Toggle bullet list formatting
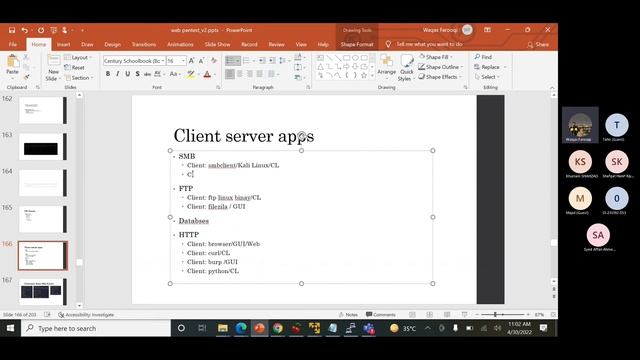The width and height of the screenshot is (640, 360). tap(230, 61)
